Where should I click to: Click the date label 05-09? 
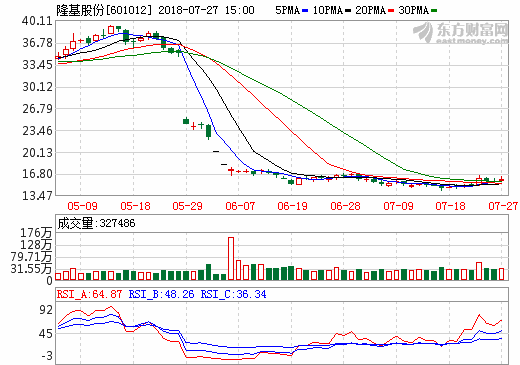coord(82,206)
